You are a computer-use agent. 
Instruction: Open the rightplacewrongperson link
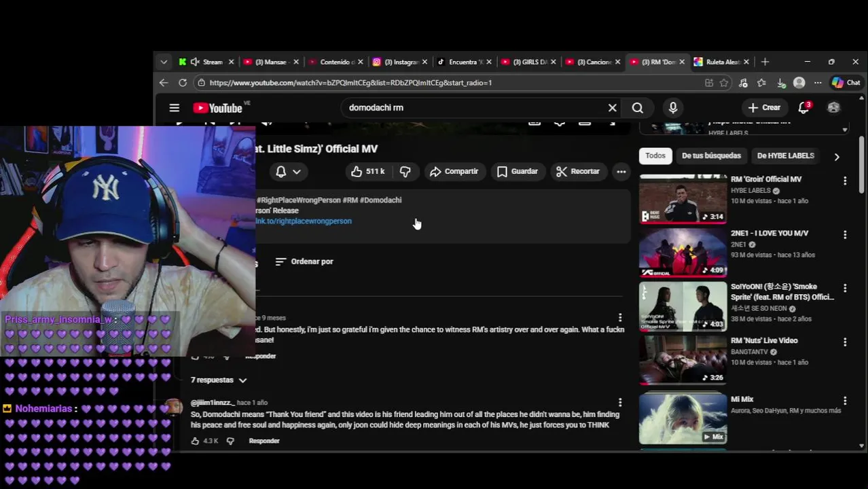[304, 221]
